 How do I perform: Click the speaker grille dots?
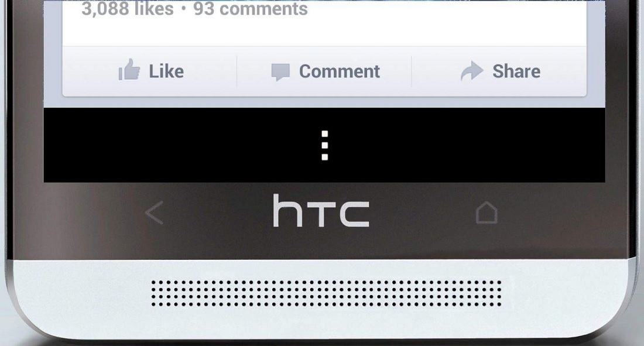(326, 293)
